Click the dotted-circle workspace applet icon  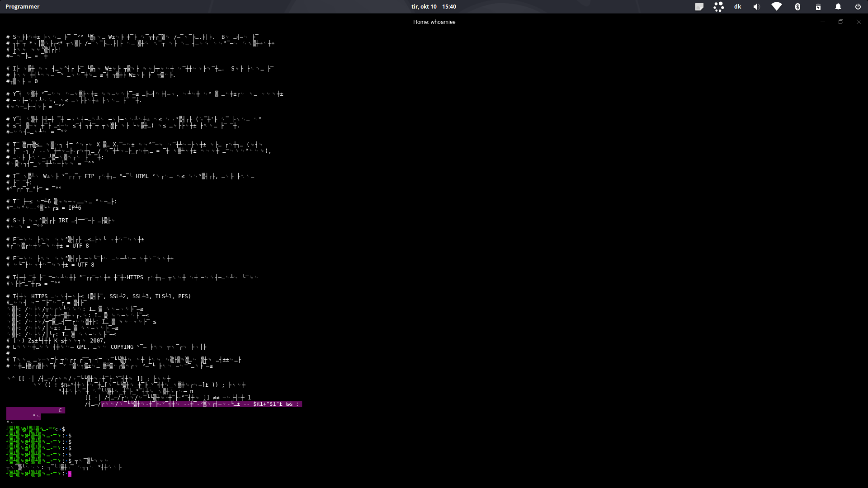point(718,6)
